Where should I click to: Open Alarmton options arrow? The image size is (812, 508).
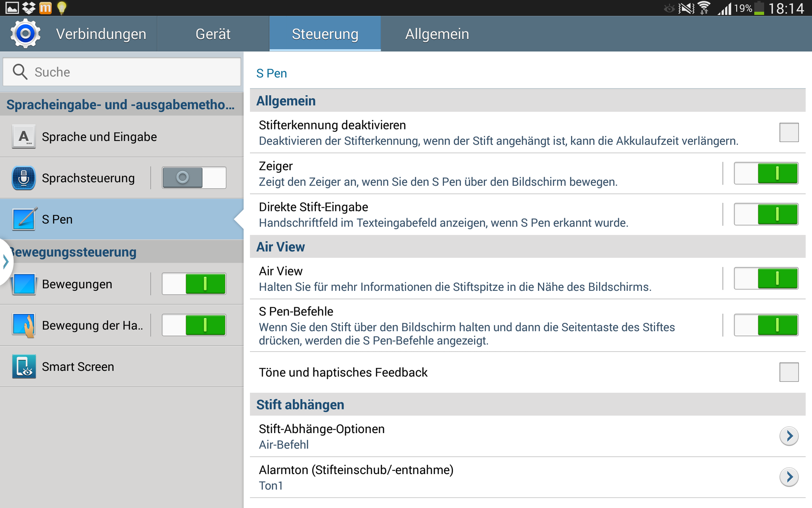point(789,477)
